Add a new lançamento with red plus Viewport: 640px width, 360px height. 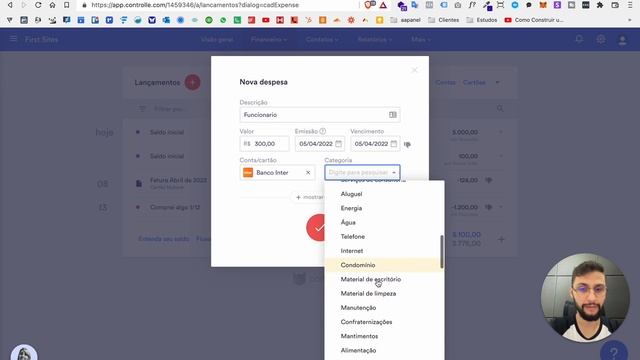192,82
